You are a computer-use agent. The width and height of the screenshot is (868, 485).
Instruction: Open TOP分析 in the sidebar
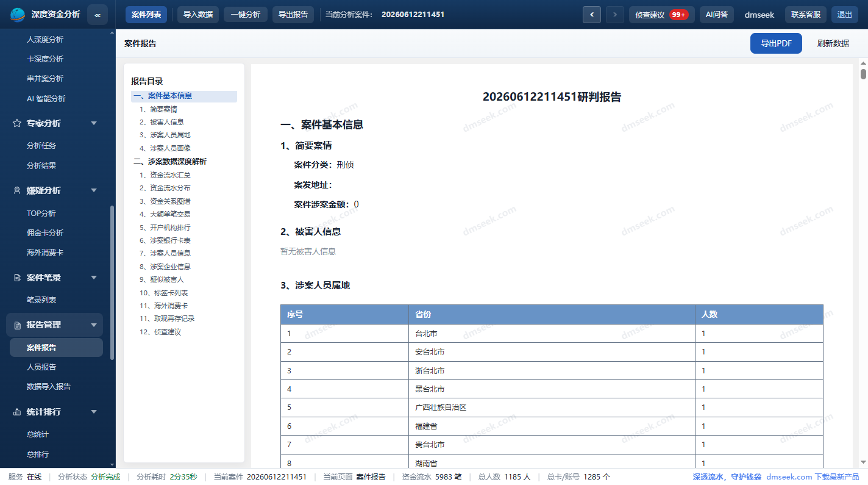tap(41, 214)
